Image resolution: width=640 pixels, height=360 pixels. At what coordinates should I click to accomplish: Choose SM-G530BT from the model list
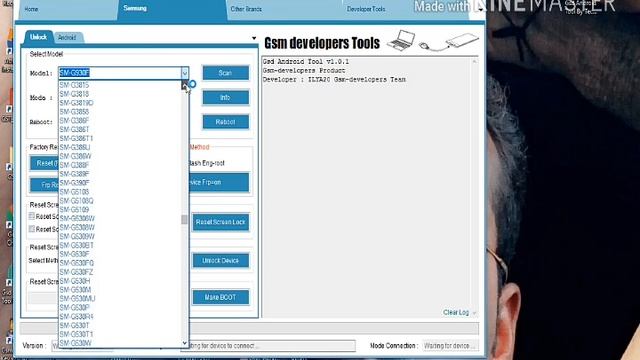coord(120,245)
